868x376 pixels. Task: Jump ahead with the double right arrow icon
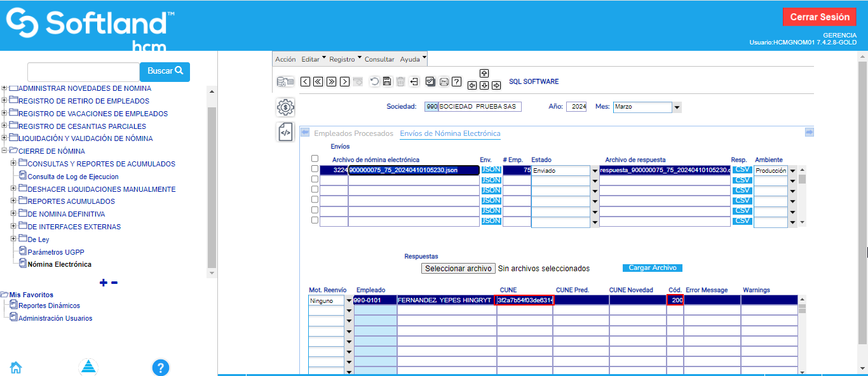[x=331, y=81]
